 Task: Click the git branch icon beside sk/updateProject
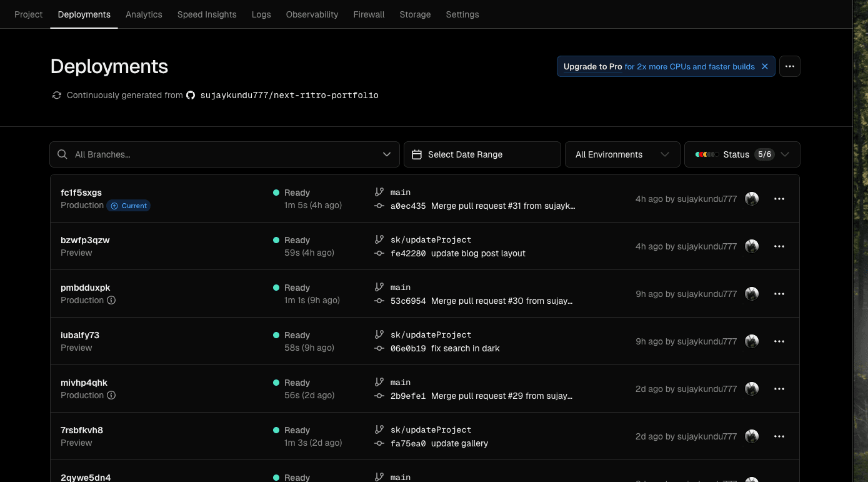tap(379, 239)
